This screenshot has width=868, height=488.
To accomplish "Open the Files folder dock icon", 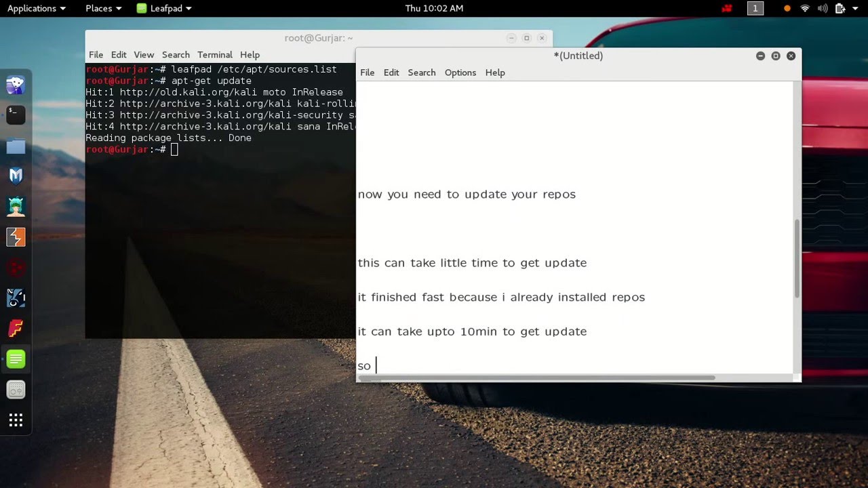I will coord(16,146).
